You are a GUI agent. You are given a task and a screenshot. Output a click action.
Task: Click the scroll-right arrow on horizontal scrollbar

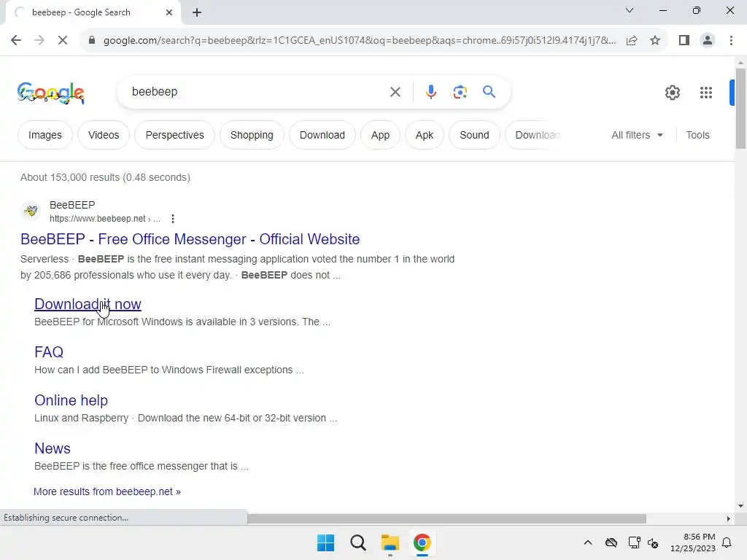coord(728,518)
